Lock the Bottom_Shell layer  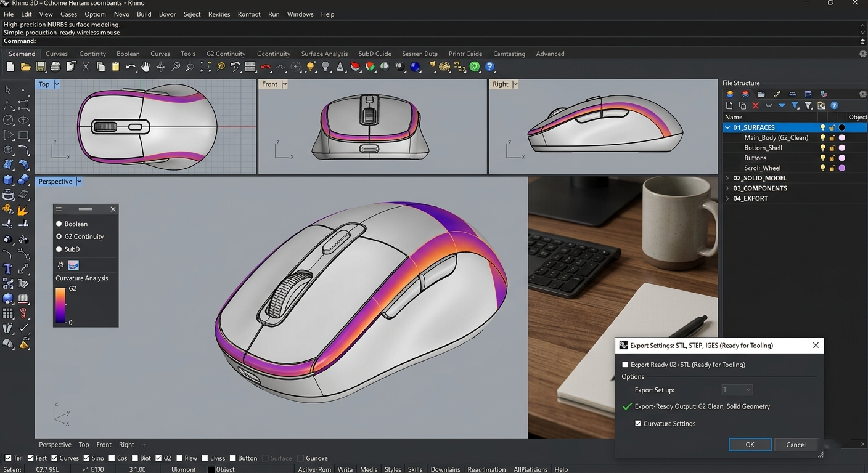point(832,147)
